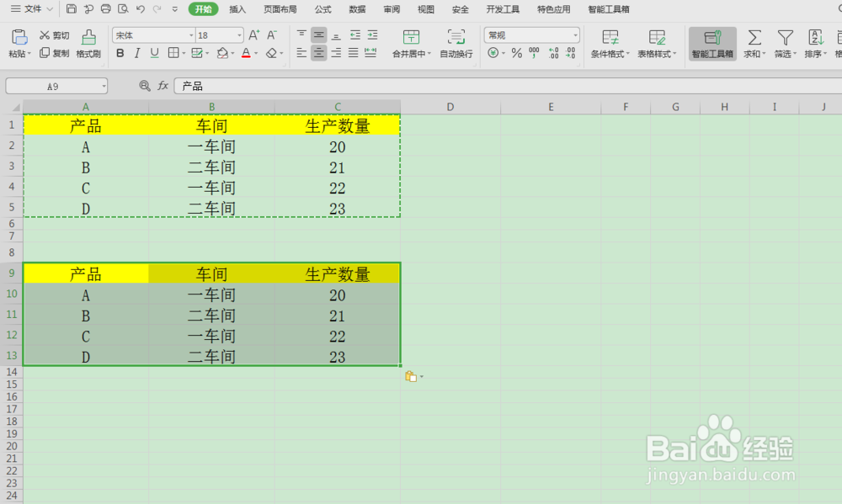Click the clear eraser icon
The height and width of the screenshot is (504, 842).
click(x=272, y=53)
